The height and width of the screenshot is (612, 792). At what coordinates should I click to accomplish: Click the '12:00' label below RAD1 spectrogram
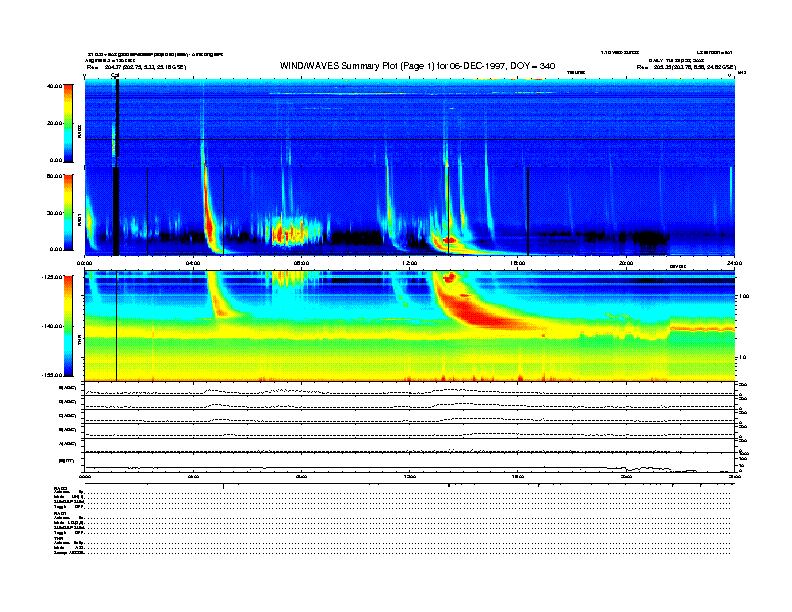410,263
